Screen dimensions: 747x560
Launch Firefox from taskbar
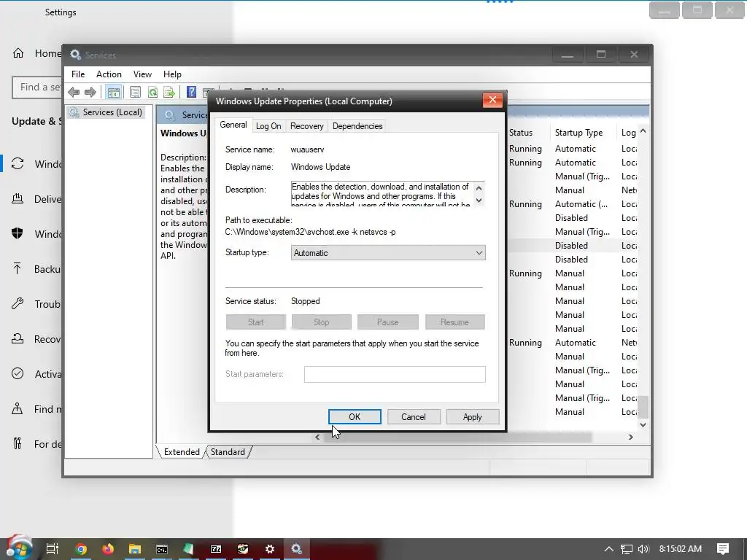pos(108,549)
